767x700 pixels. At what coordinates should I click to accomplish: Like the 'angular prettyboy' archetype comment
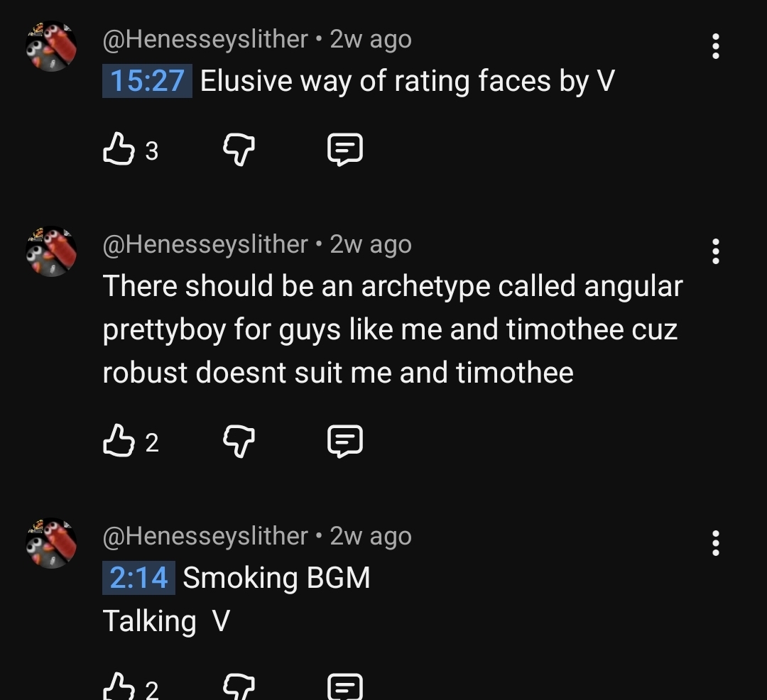point(119,441)
